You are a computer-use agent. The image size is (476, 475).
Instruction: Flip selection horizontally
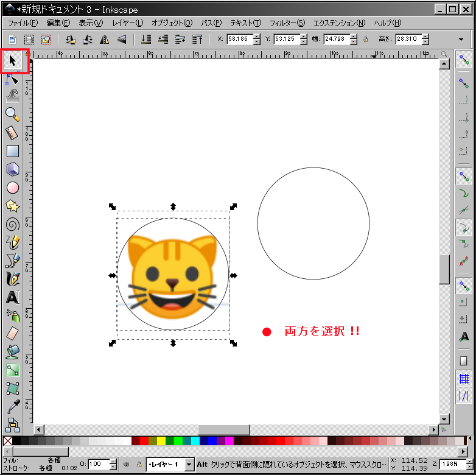point(105,40)
